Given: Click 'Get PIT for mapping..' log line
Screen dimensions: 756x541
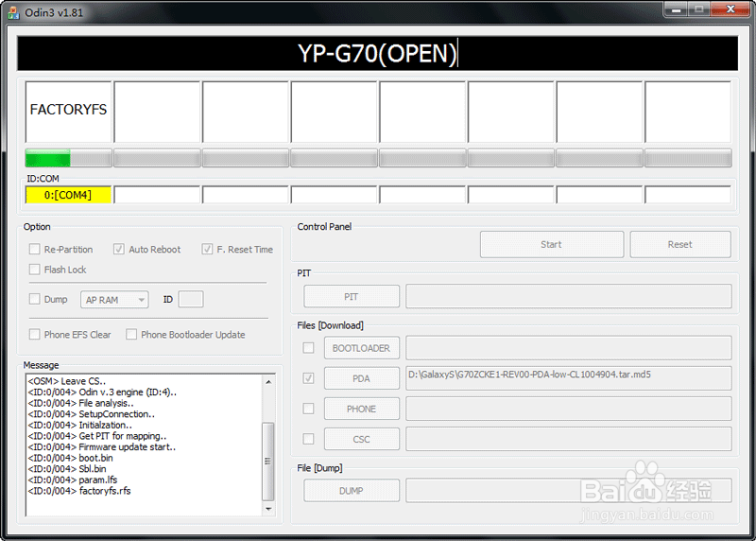Looking at the screenshot, I should pos(97,436).
